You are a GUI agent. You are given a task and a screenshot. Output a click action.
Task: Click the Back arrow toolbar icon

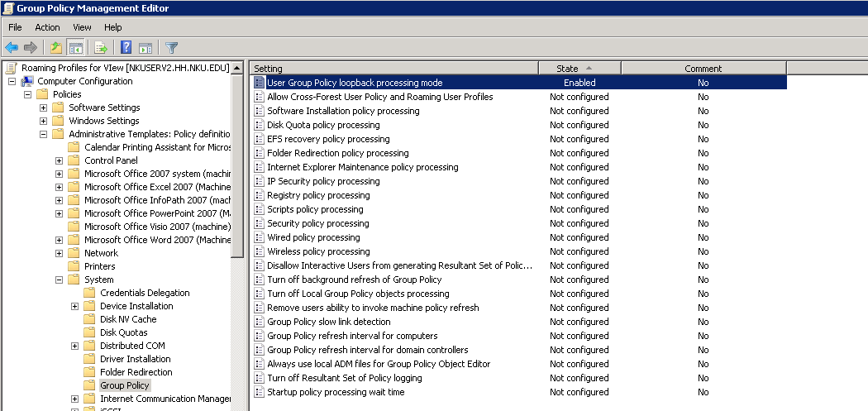12,48
